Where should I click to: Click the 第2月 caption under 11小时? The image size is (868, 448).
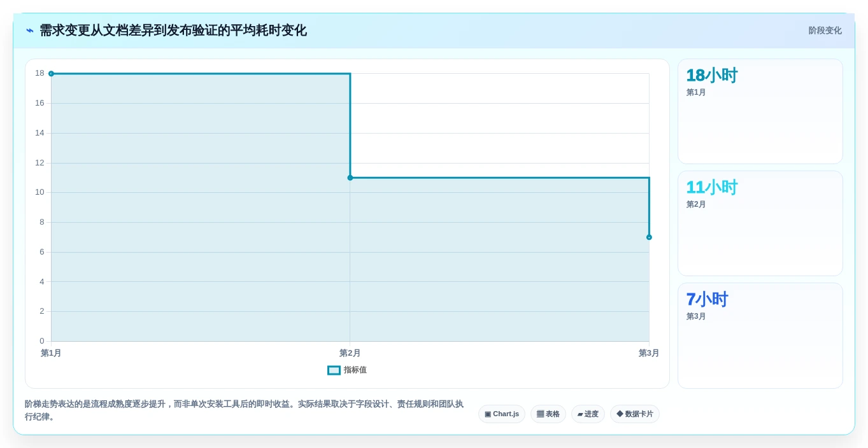[x=696, y=204]
